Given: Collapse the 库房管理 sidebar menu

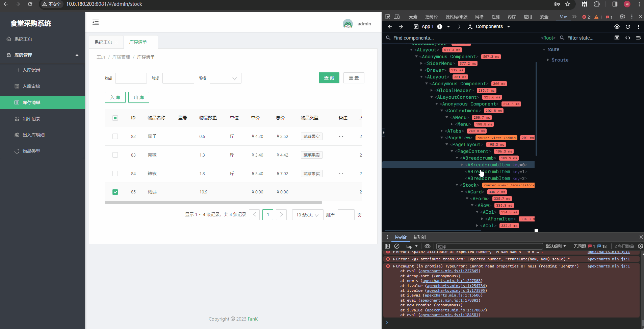Looking at the screenshot, I should (42, 55).
